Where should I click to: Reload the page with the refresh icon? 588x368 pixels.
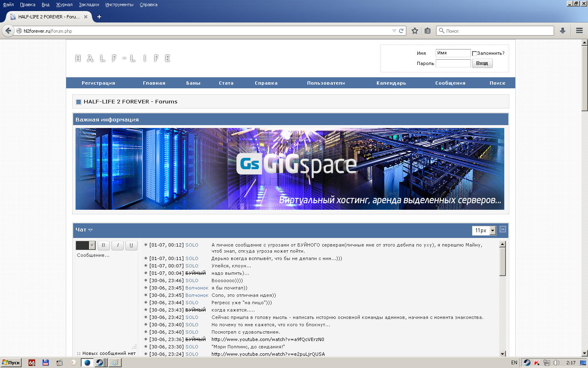pyautogui.click(x=401, y=31)
